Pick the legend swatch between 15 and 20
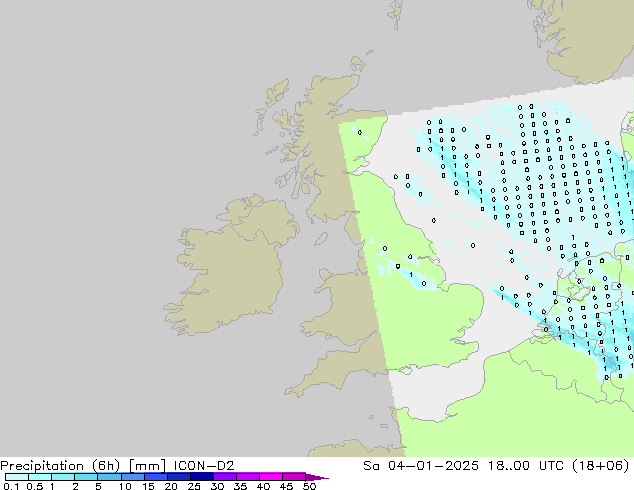The image size is (634, 490). tap(156, 477)
